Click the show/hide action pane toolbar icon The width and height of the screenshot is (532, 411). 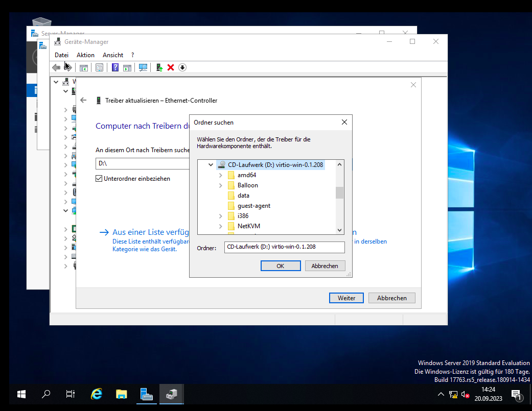click(127, 67)
